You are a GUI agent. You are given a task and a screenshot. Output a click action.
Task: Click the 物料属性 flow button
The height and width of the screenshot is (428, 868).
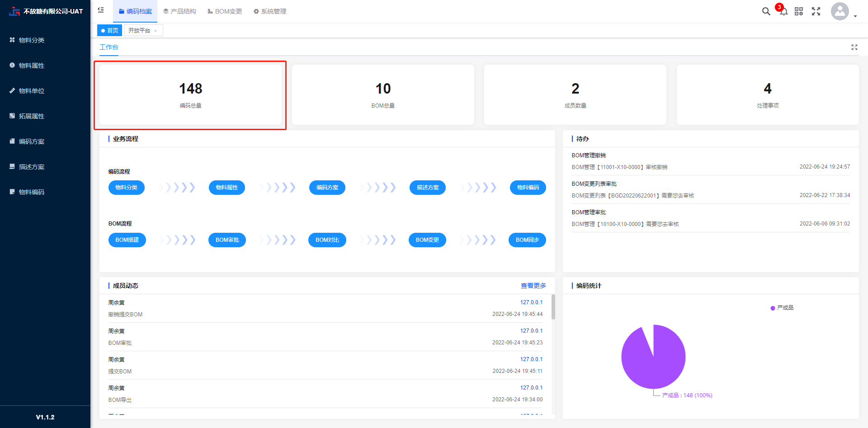click(227, 188)
